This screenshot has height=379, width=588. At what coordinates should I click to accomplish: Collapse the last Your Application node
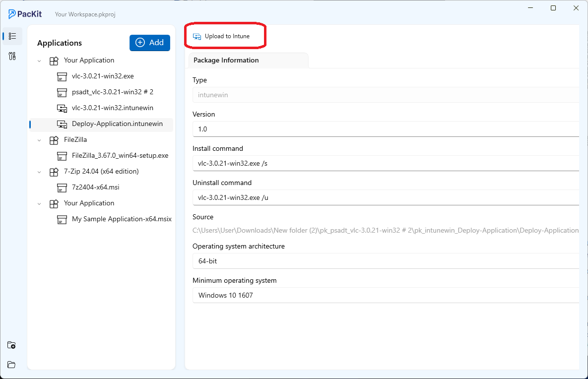39,203
